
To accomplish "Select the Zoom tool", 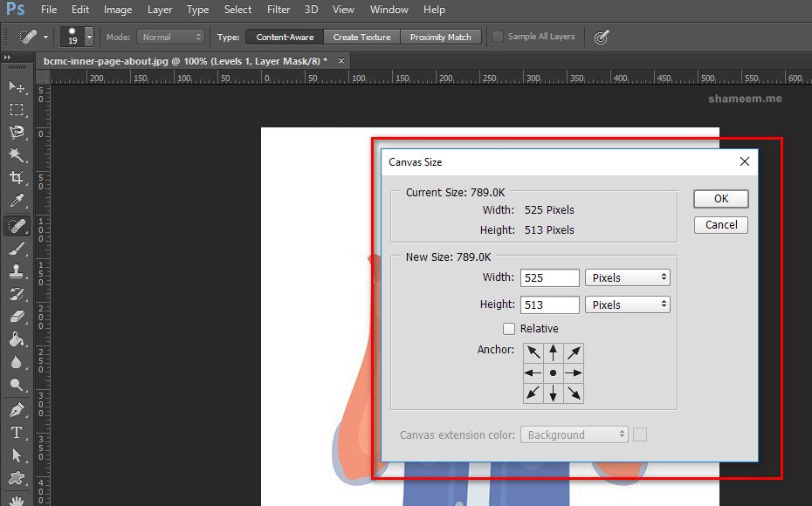I will [17, 385].
